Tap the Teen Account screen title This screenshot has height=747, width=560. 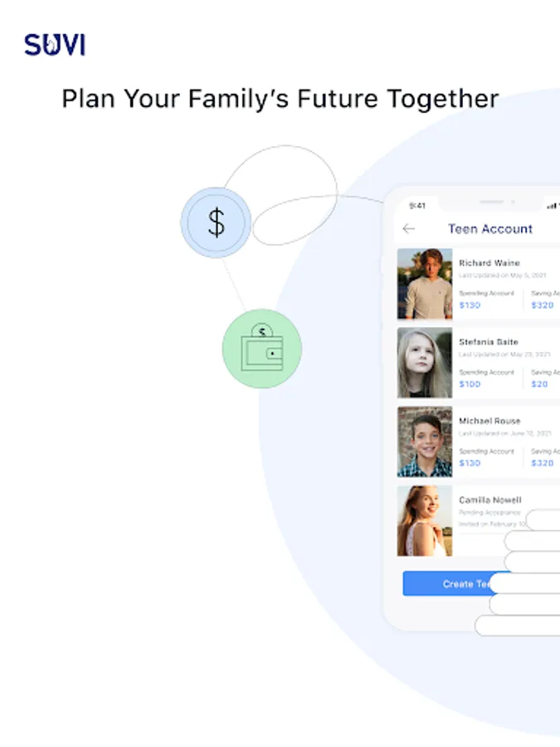point(490,229)
